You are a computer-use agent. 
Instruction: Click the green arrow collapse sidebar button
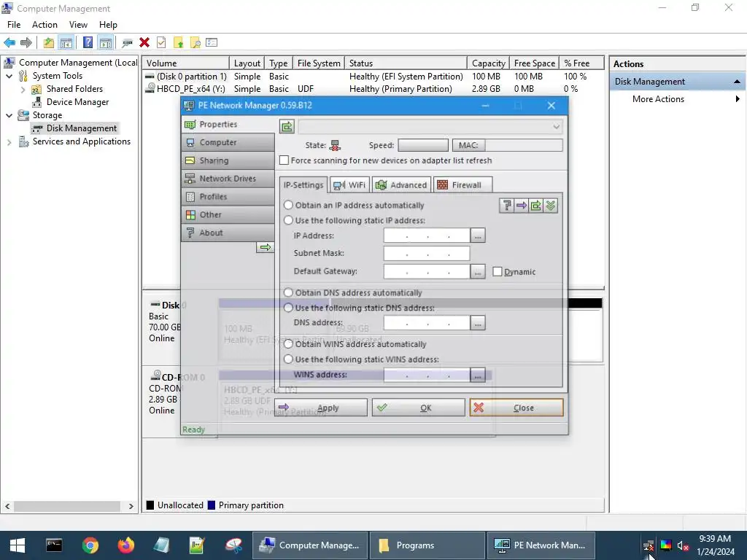click(266, 247)
